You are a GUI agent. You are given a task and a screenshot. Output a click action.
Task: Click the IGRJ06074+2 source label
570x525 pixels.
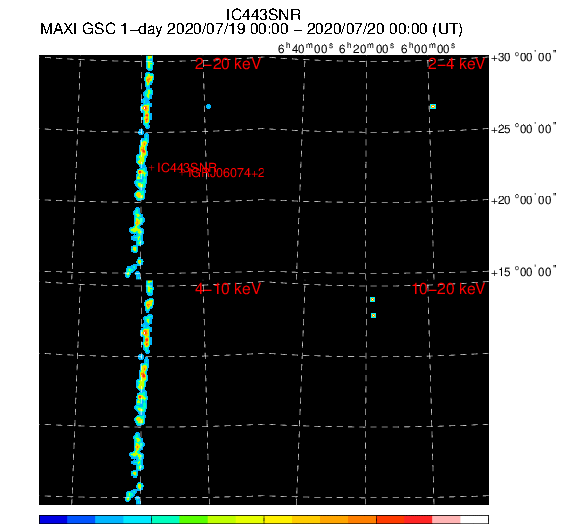coord(226,173)
